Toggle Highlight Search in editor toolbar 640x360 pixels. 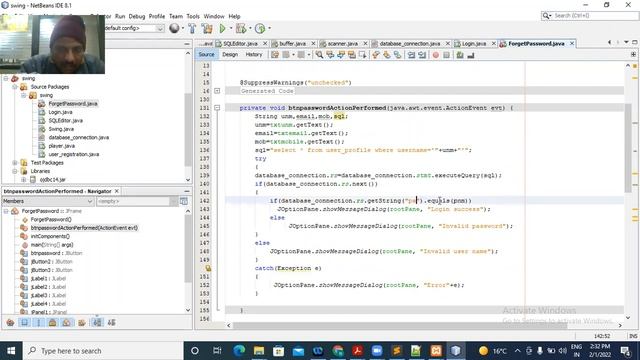coord(351,55)
